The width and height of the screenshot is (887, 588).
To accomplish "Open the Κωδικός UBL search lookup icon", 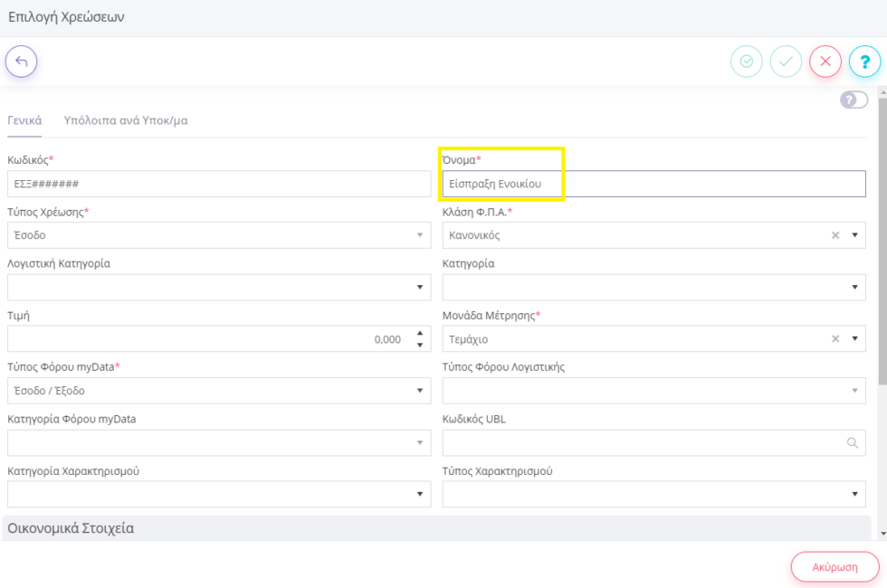I will click(852, 442).
